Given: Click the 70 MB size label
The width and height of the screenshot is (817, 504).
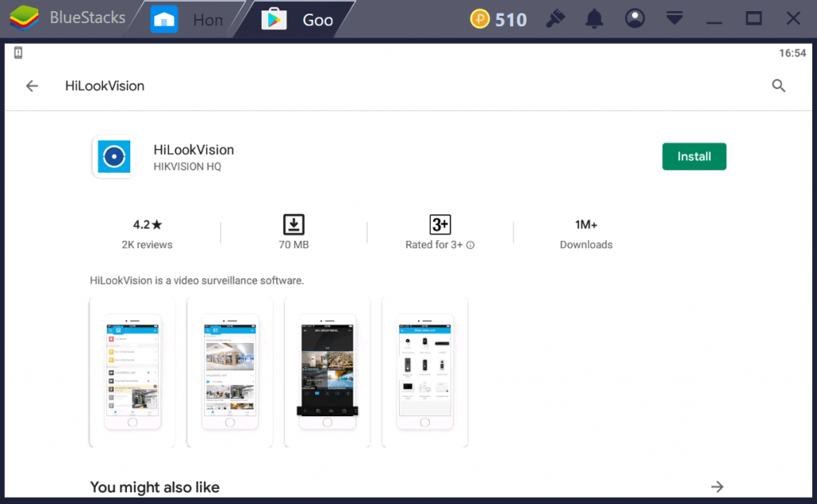Looking at the screenshot, I should (x=294, y=245).
